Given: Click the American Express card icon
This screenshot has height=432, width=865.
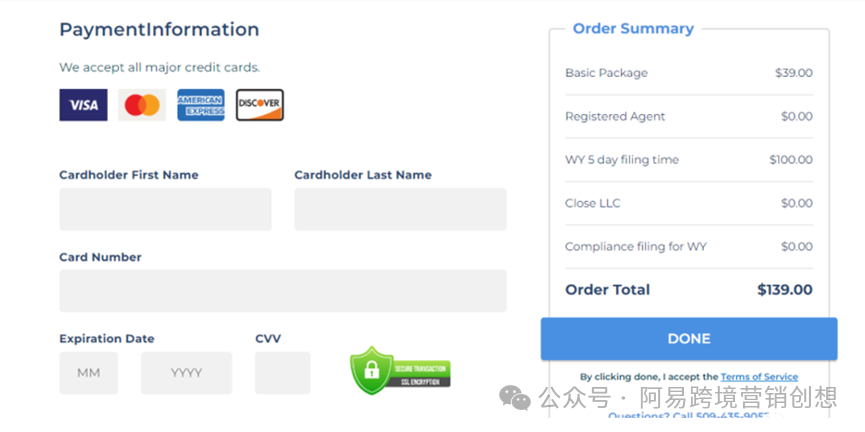Looking at the screenshot, I should click(x=201, y=105).
